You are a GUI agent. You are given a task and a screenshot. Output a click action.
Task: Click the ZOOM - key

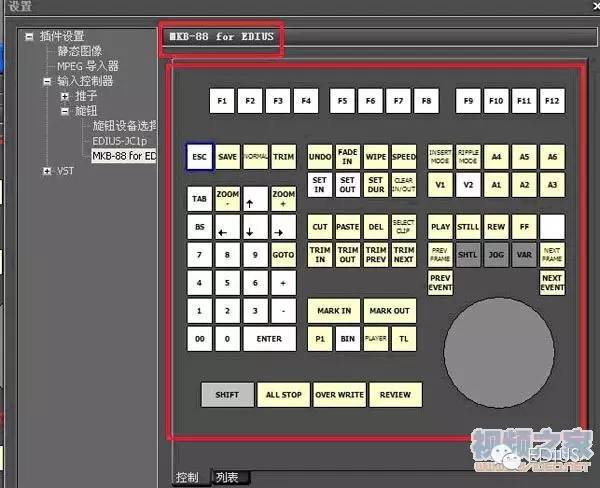coord(228,199)
